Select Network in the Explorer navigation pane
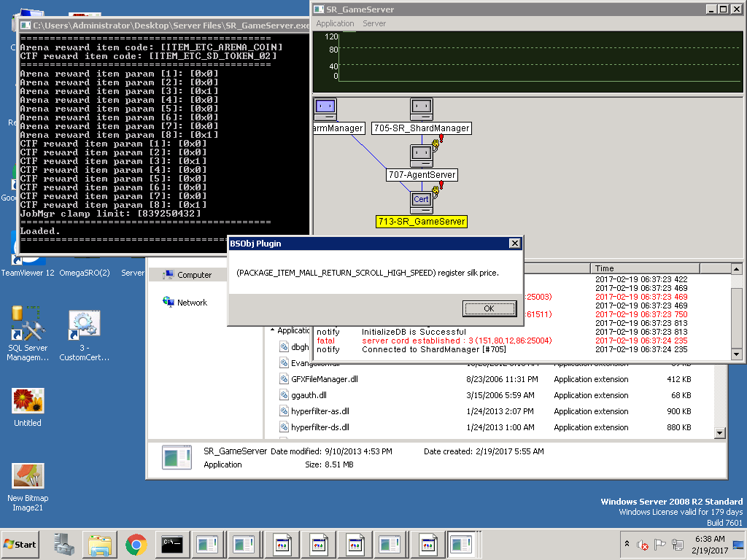Image resolution: width=747 pixels, height=560 pixels. [185, 303]
